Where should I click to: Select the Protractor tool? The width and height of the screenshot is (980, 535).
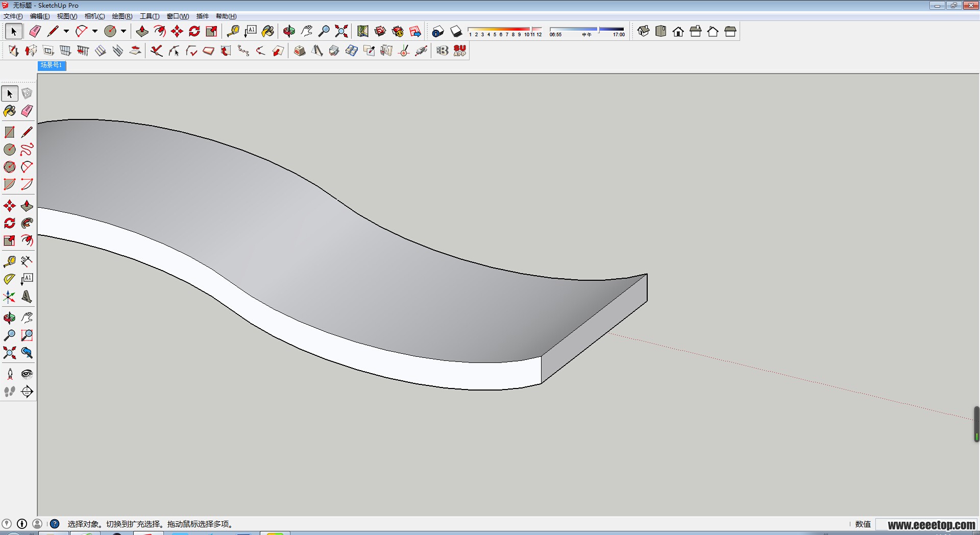click(x=10, y=279)
